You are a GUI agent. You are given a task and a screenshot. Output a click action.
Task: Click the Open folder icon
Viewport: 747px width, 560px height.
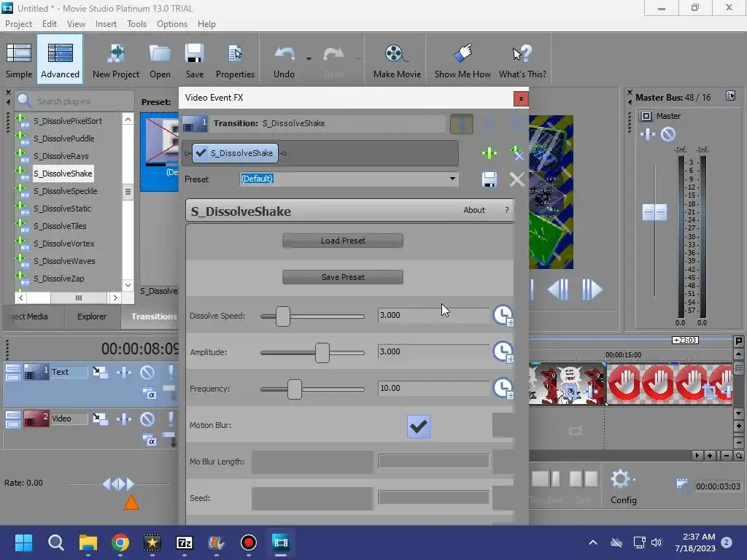point(160,60)
